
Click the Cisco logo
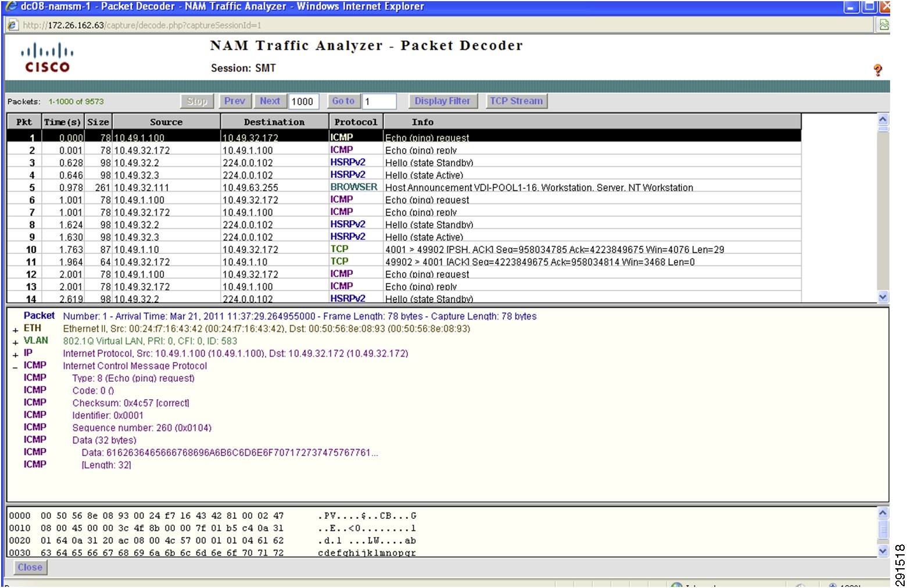[46, 58]
